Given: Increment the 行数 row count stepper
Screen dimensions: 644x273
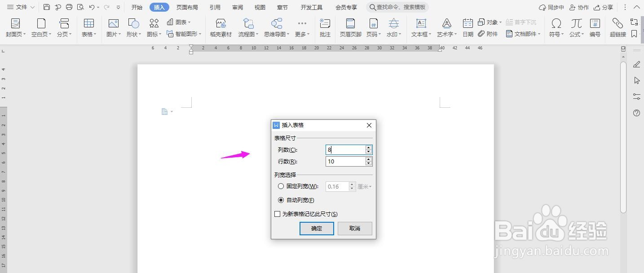Looking at the screenshot, I should [368, 159].
